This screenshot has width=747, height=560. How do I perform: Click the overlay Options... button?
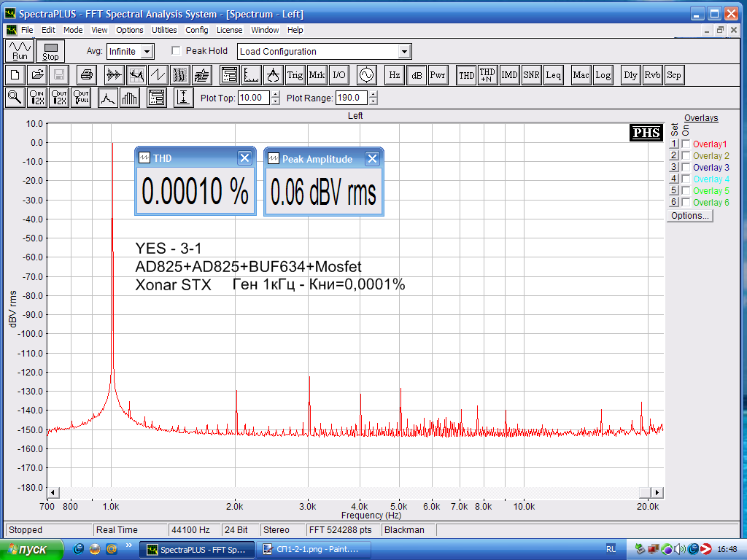[689, 216]
